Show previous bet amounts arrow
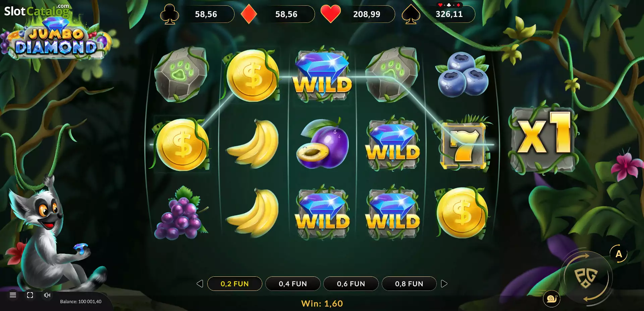Screen dimensions: 644x311 click(x=200, y=284)
